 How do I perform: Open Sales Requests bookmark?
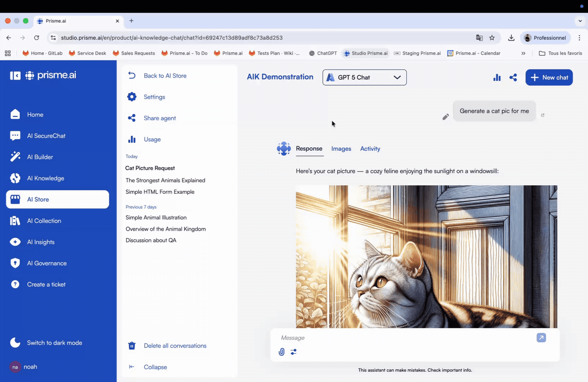(134, 53)
